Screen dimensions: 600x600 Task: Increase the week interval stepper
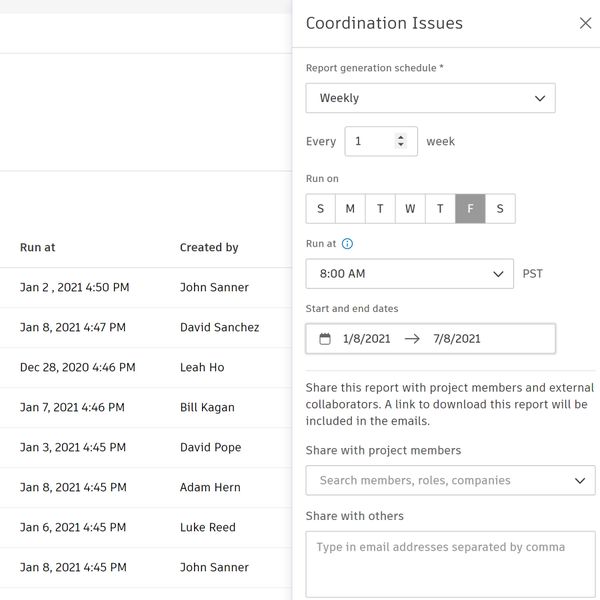401,137
